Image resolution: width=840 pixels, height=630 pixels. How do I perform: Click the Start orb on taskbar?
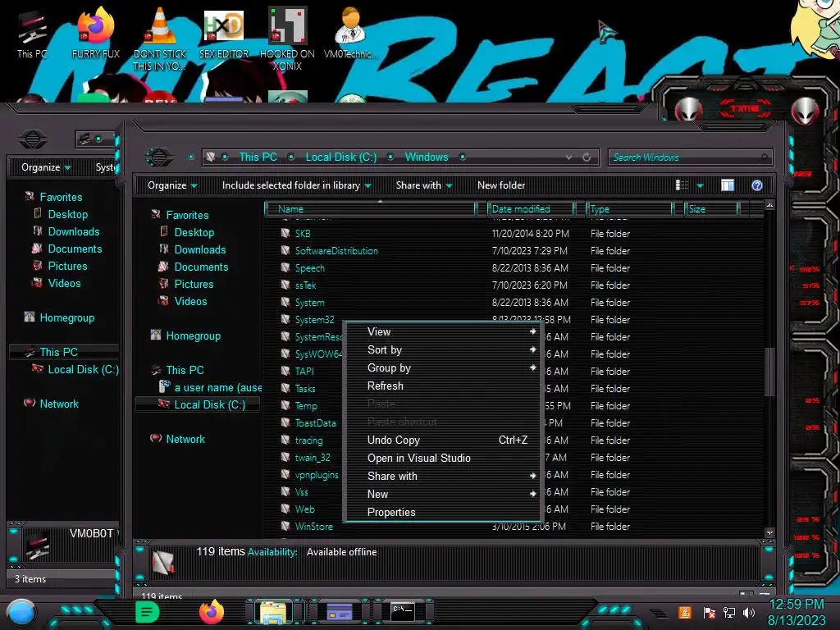pyautogui.click(x=21, y=613)
